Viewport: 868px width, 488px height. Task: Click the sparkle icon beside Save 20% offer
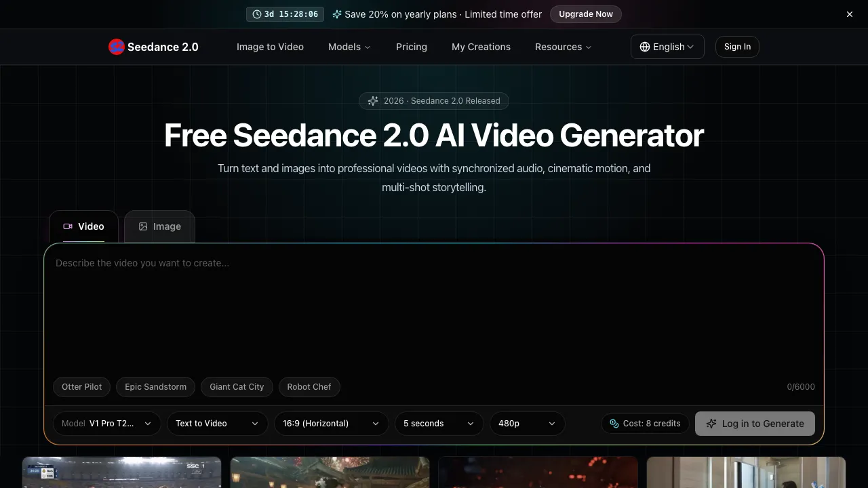(x=337, y=14)
